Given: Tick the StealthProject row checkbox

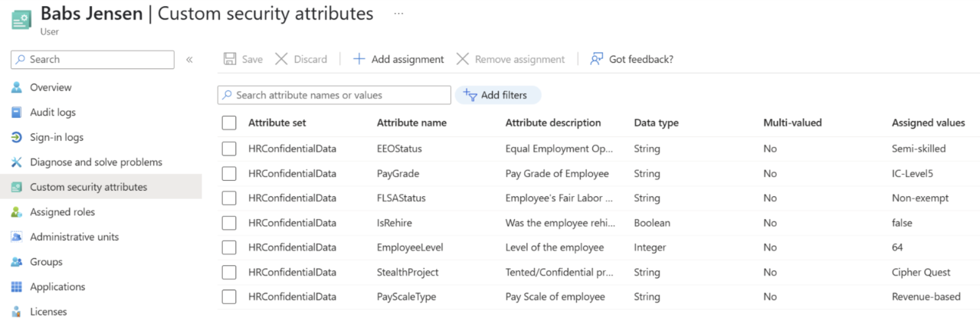Looking at the screenshot, I should click(x=229, y=272).
